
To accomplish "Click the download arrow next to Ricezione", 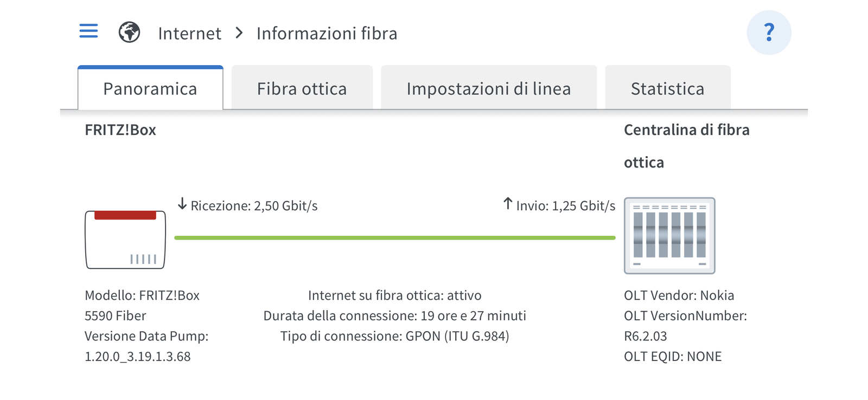I will [x=182, y=204].
